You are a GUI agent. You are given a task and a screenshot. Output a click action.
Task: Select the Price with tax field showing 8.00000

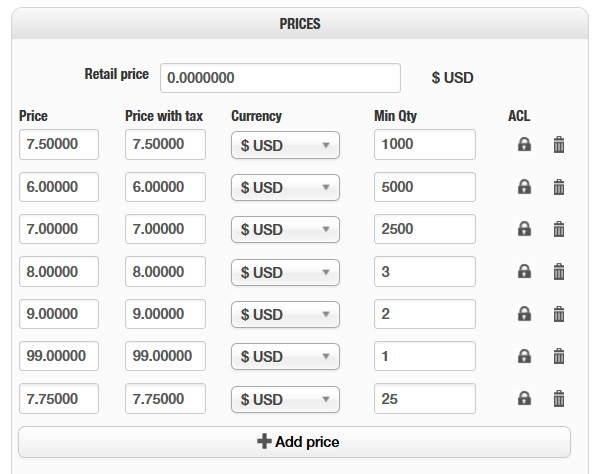[165, 272]
